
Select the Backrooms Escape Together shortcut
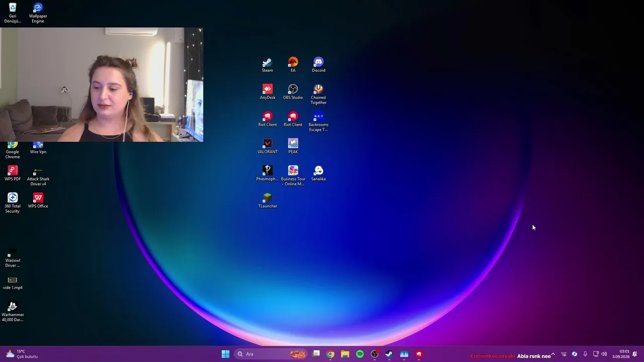tap(318, 122)
